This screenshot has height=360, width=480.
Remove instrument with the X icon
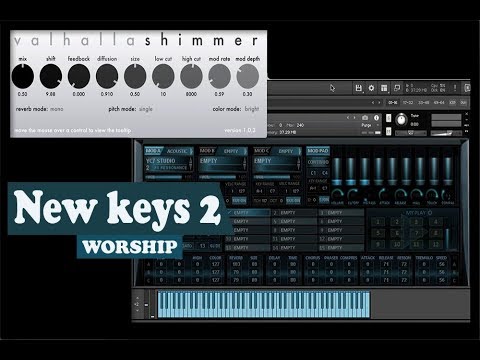tap(467, 114)
